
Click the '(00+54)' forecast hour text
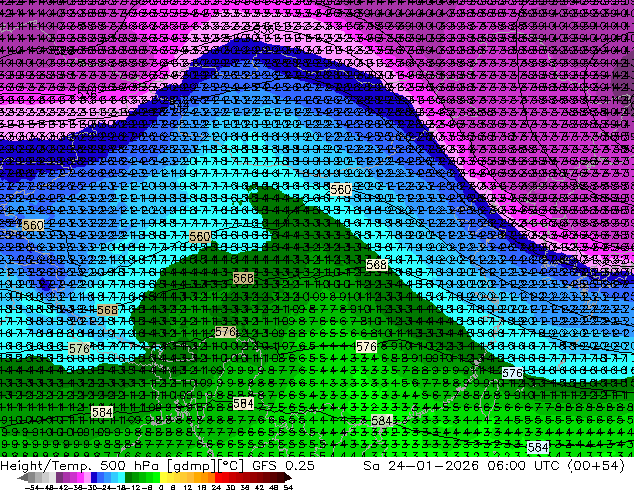[x=596, y=465]
